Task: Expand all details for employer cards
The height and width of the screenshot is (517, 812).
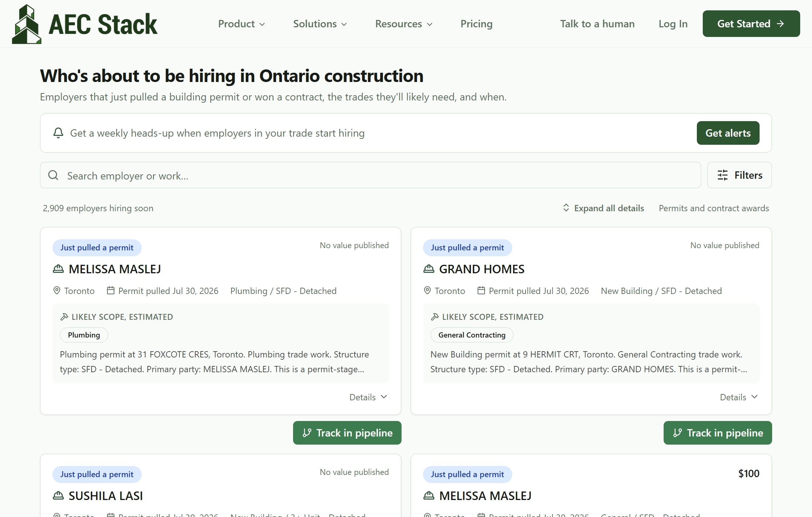Action: (x=603, y=208)
